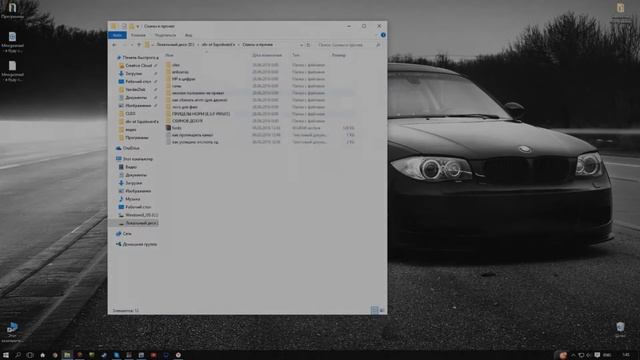Click the Локальный диск (D:) breadcrumb segment
This screenshot has width=640, height=360.
176,44
